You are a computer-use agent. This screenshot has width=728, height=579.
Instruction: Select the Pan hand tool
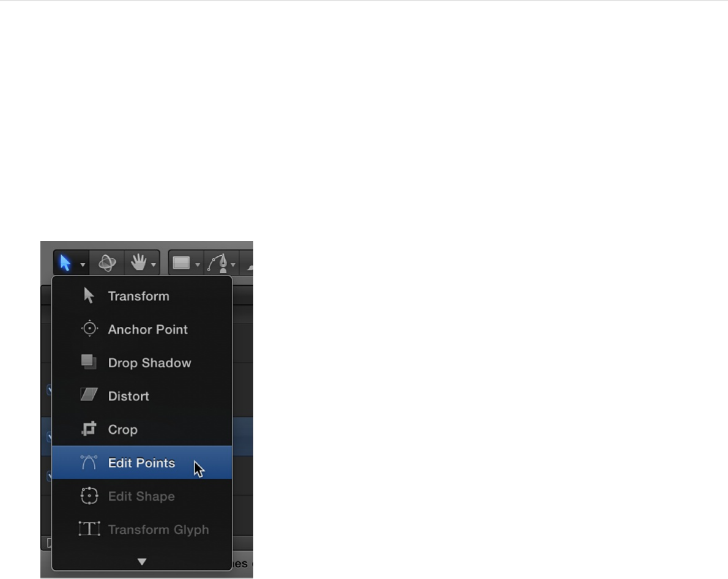[x=138, y=263]
